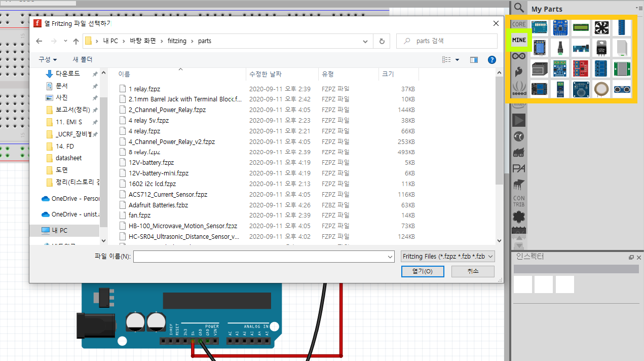The image size is (644, 361).
Task: Select '1602 i2c lcd.fzpz' file
Action: 152,184
